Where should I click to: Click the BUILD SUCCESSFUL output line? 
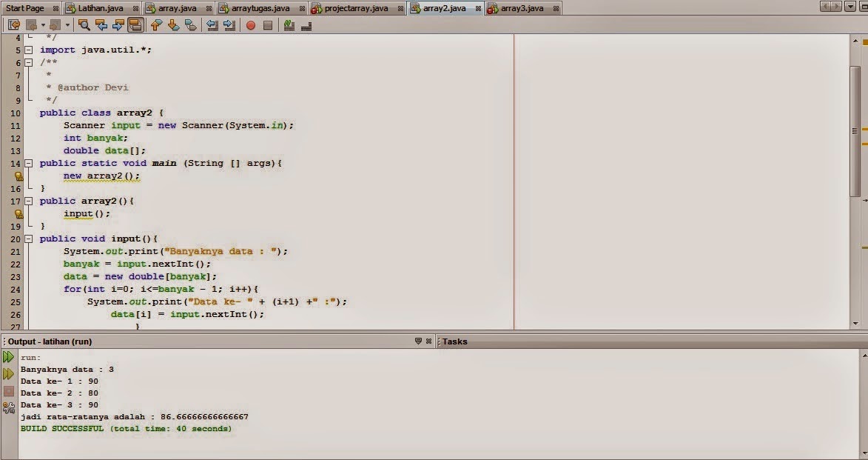coord(127,428)
